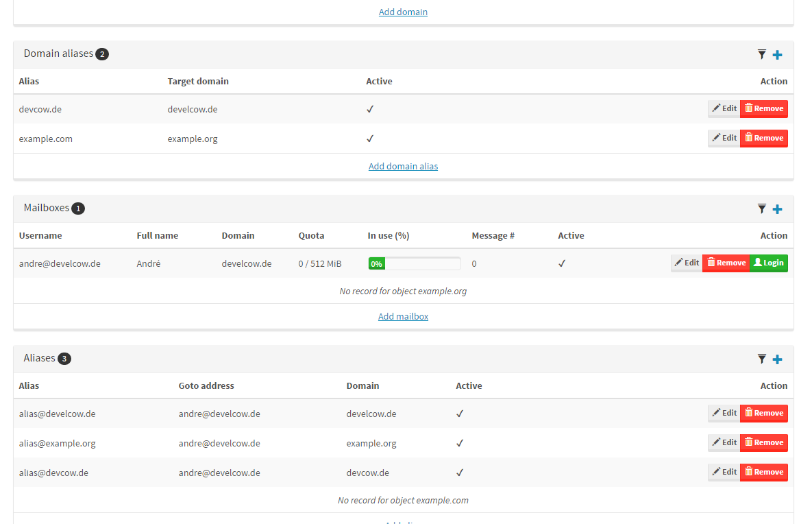
Task: Click the plus icon in Mailboxes header
Action: (x=777, y=209)
